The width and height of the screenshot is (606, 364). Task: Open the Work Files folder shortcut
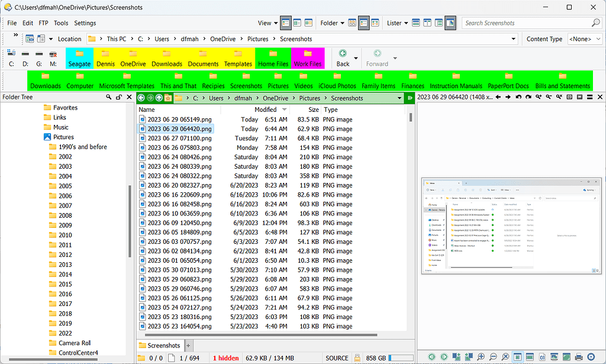[x=307, y=58]
